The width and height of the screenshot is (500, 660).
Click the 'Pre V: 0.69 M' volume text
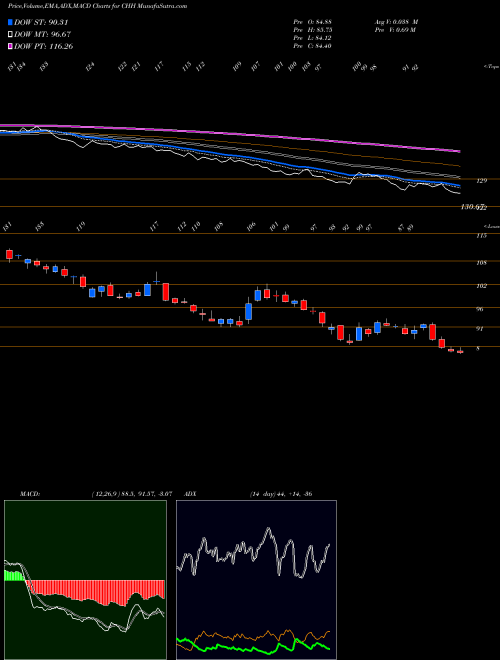tap(395, 29)
